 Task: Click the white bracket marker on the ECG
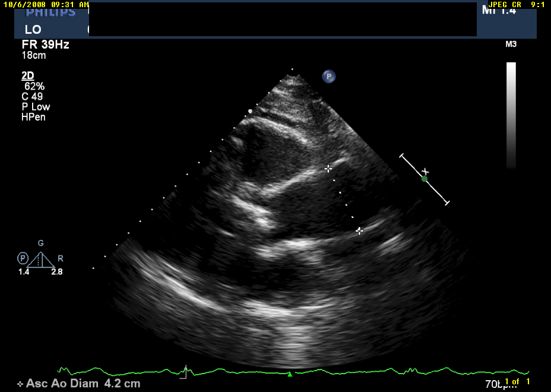pyautogui.click(x=185, y=373)
